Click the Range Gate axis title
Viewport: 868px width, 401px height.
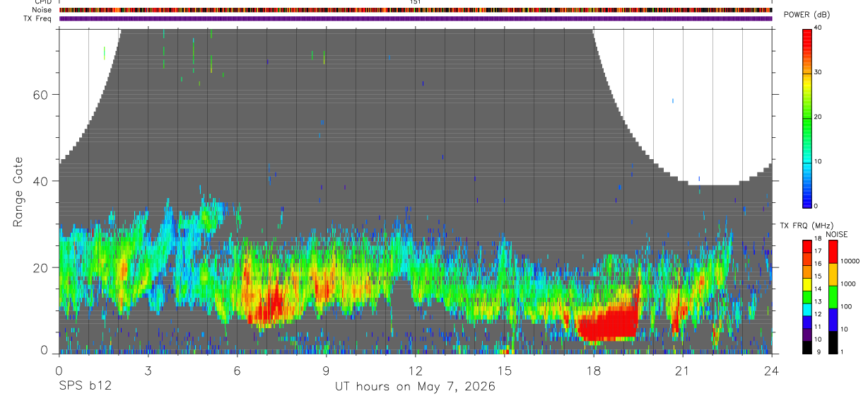[18, 192]
